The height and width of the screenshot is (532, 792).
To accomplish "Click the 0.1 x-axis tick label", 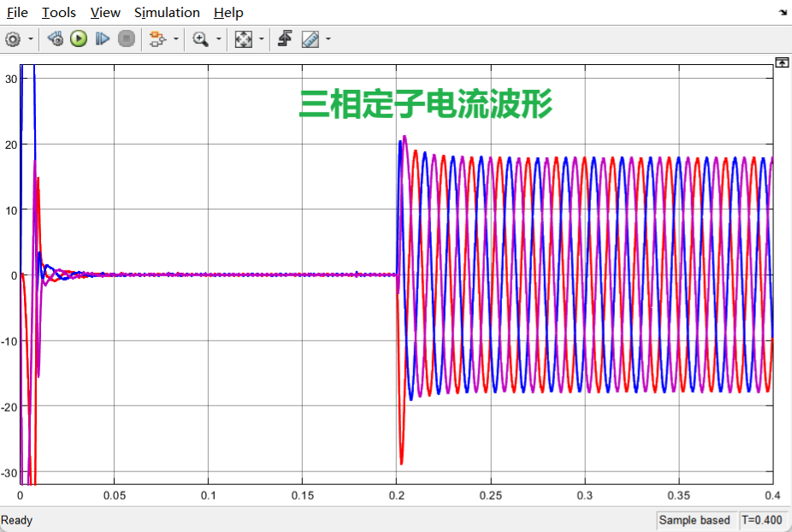I will click(208, 495).
